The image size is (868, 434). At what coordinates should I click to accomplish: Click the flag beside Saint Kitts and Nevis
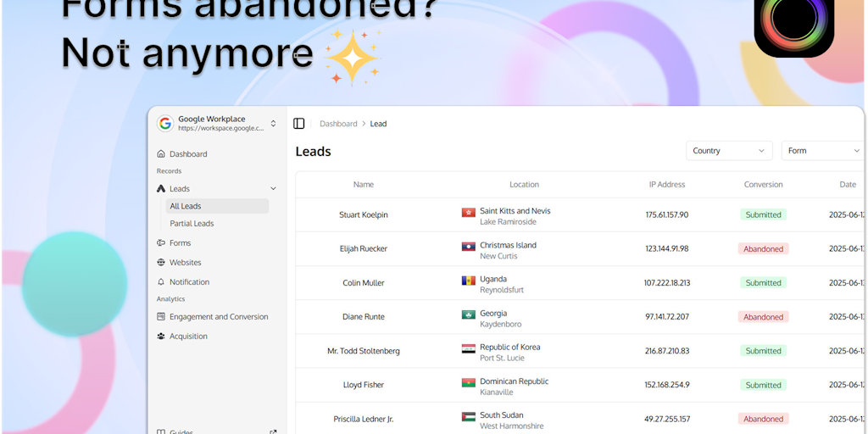click(469, 213)
